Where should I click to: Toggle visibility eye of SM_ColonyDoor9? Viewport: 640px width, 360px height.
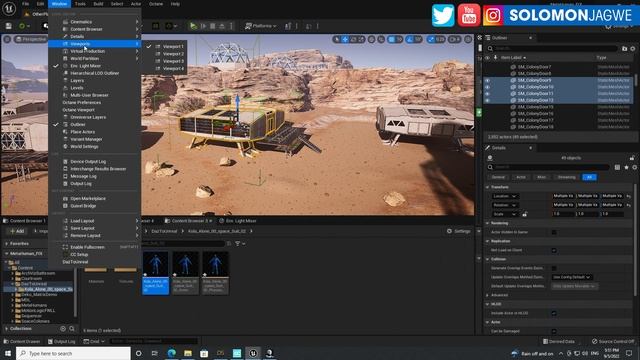[x=487, y=80]
